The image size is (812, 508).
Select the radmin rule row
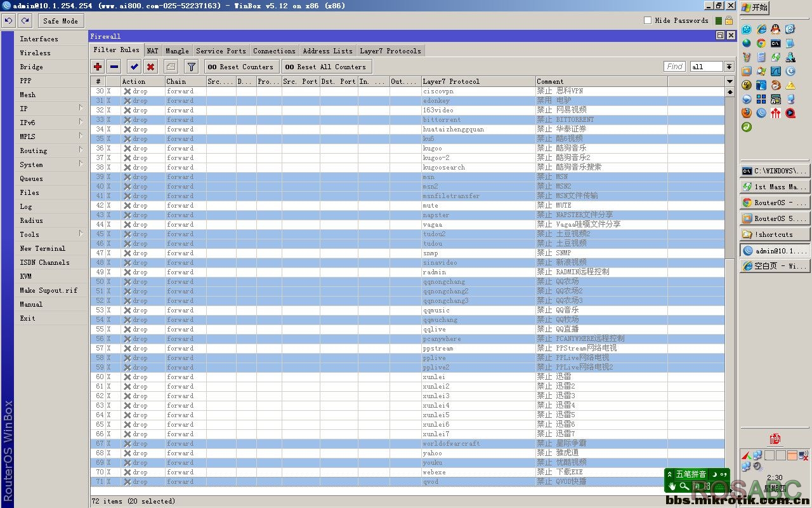[x=407, y=272]
